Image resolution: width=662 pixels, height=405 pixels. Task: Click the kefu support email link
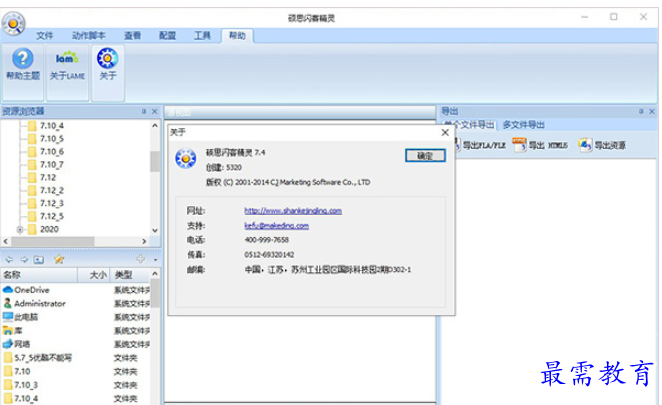click(277, 226)
